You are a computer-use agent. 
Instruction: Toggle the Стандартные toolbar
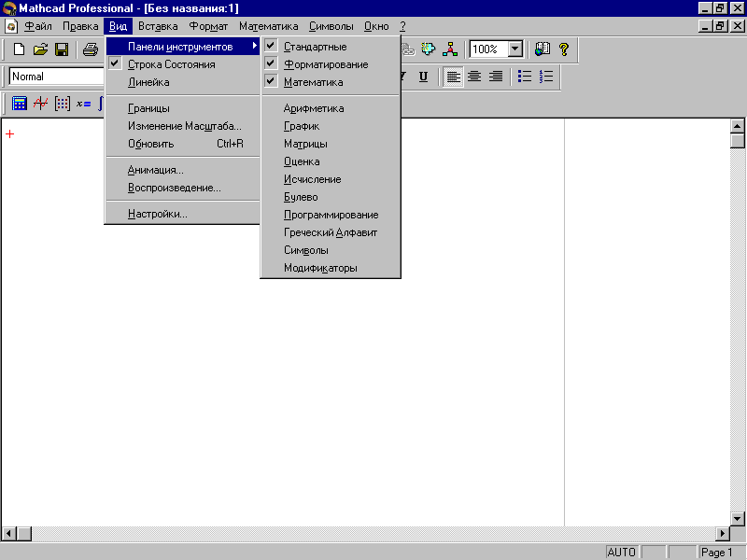point(331,47)
